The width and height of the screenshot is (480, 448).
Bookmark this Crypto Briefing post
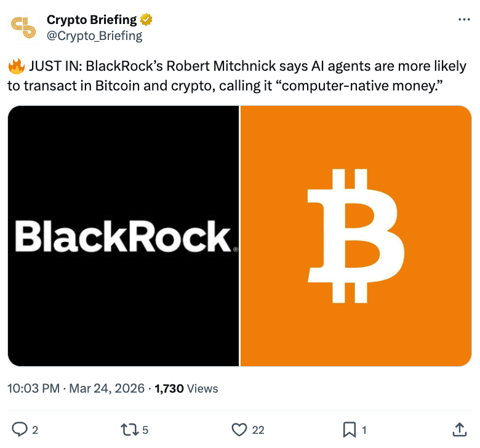point(349,430)
